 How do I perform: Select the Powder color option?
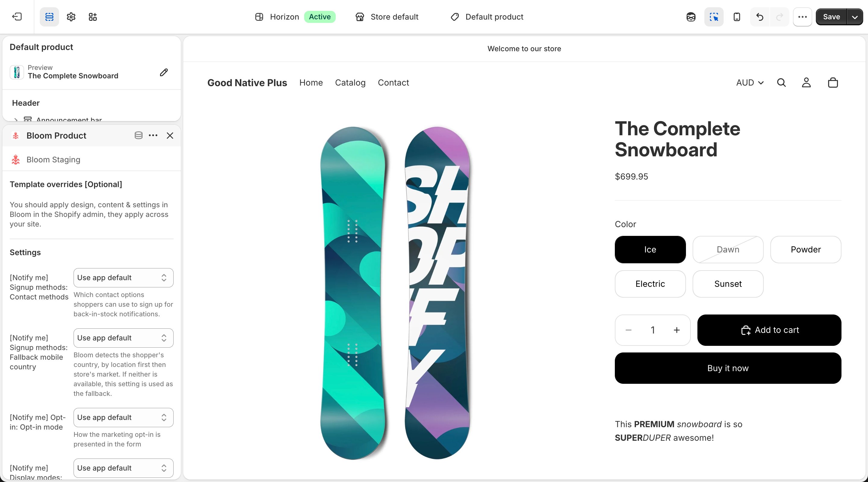pos(806,250)
